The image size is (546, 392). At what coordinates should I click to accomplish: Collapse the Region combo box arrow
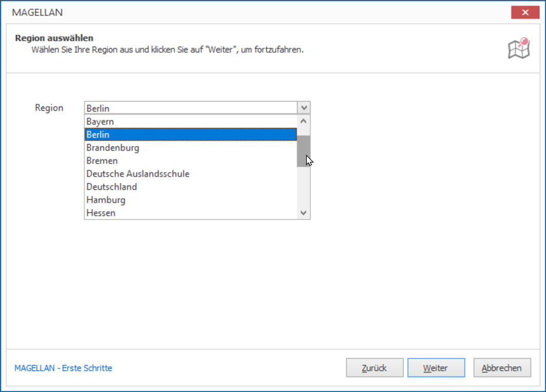(x=304, y=108)
